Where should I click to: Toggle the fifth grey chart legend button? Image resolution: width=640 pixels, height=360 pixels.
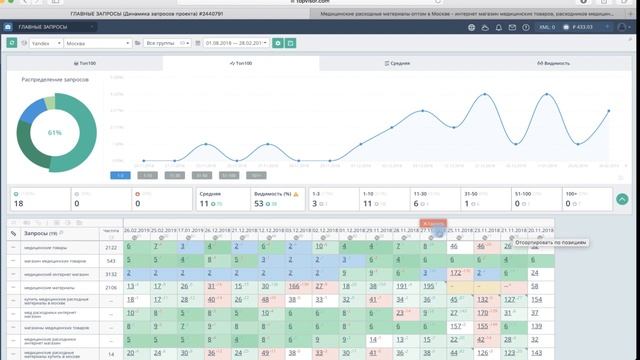point(229,175)
